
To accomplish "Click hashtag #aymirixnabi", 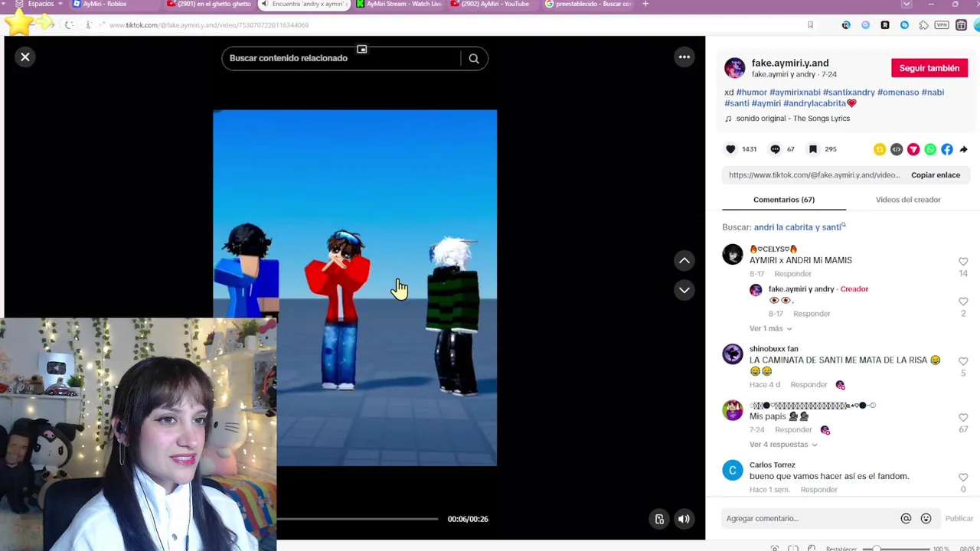I will click(x=795, y=92).
